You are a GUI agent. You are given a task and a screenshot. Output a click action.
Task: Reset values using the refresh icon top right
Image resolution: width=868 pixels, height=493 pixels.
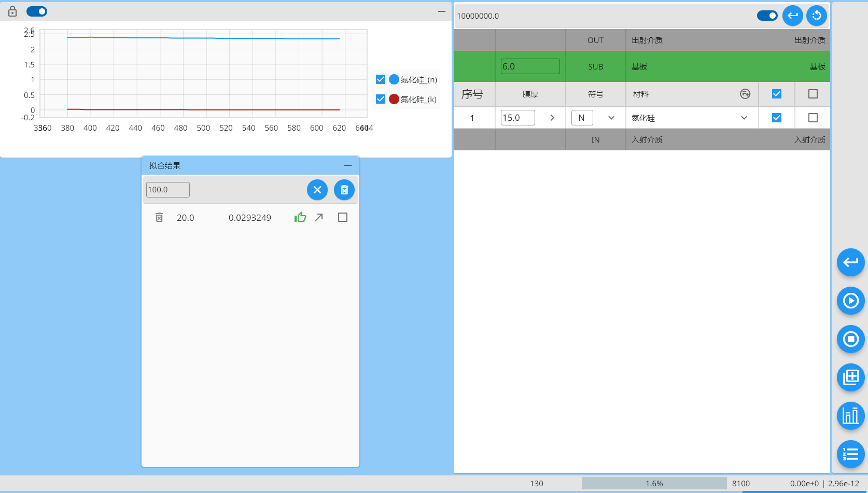click(817, 16)
